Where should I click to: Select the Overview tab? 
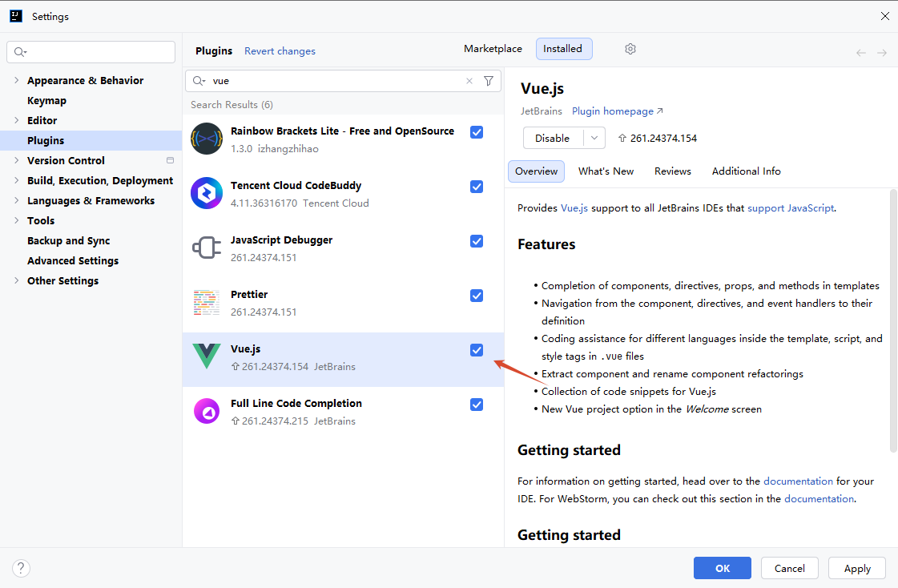point(536,171)
